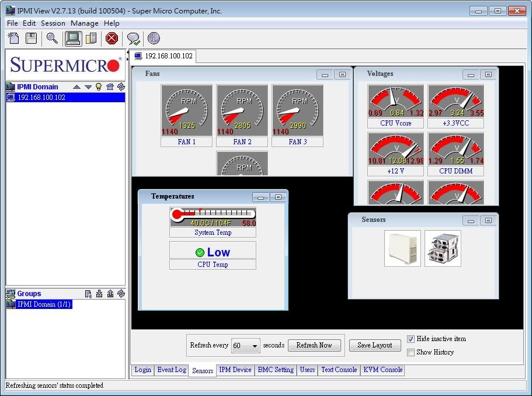Click the documents toolbar icon beside the monitor
The width and height of the screenshot is (532, 396).
[x=91, y=39]
